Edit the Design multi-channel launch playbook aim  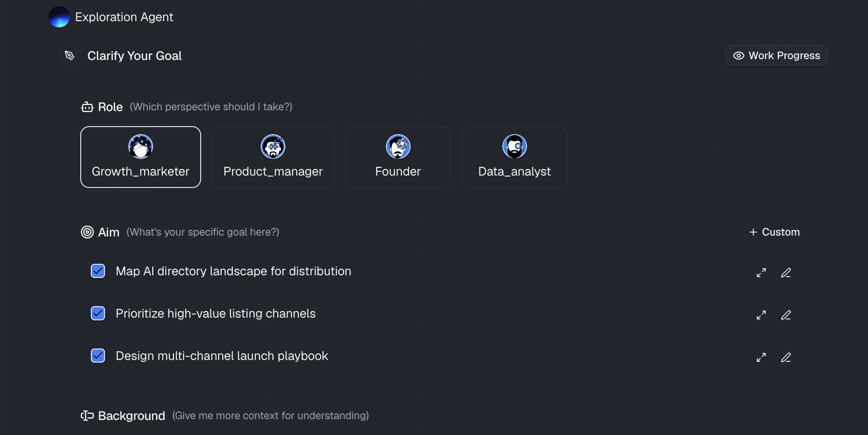tap(786, 357)
